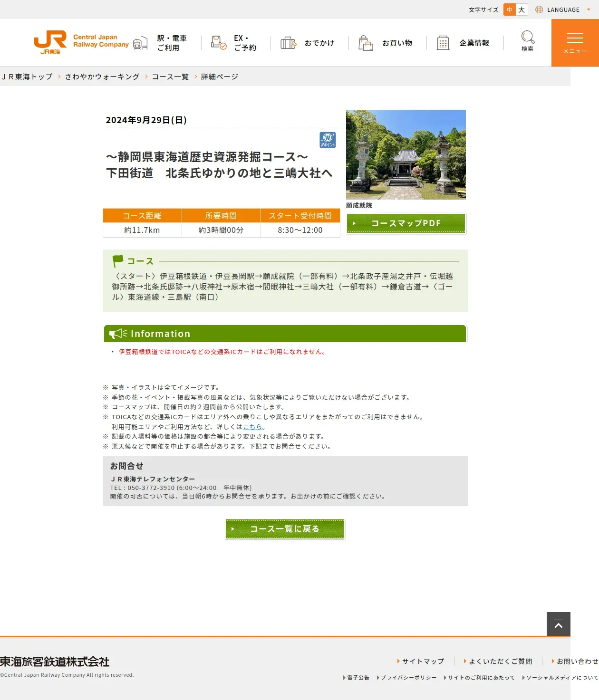Click the EX reservation ticket icon
Image resolution: width=599 pixels, height=700 pixels.
[x=219, y=43]
